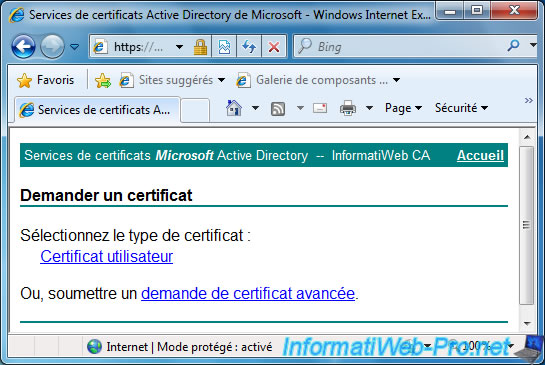Refresh the page with the arrows icon
Screen dimensions: 545x365
pos(249,47)
